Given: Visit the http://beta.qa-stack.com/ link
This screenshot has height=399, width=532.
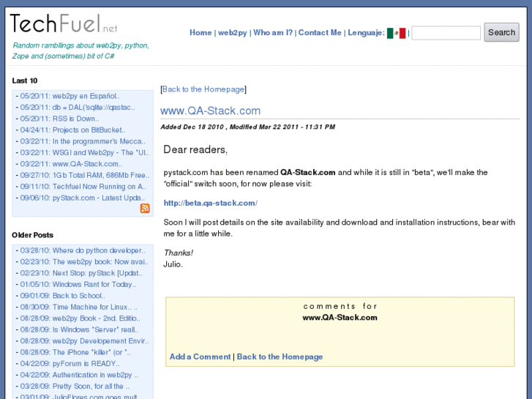Looking at the screenshot, I should click(x=210, y=203).
